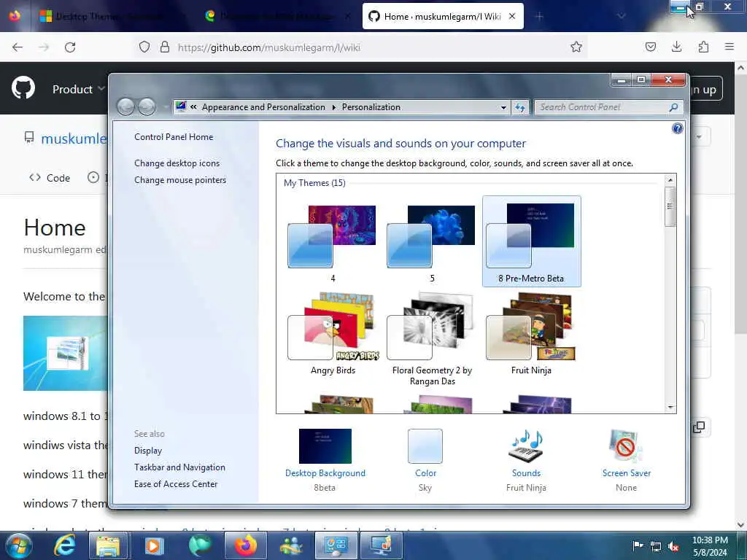Open the GitHub Code tab
Screen dimensions: 747x560
coord(50,178)
